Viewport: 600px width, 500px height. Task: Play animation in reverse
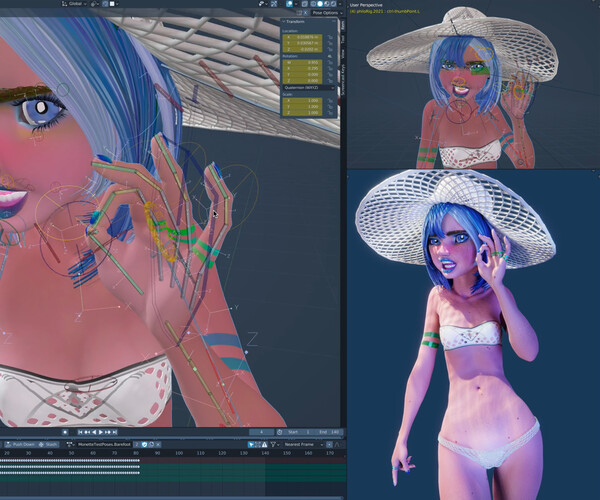point(94,432)
